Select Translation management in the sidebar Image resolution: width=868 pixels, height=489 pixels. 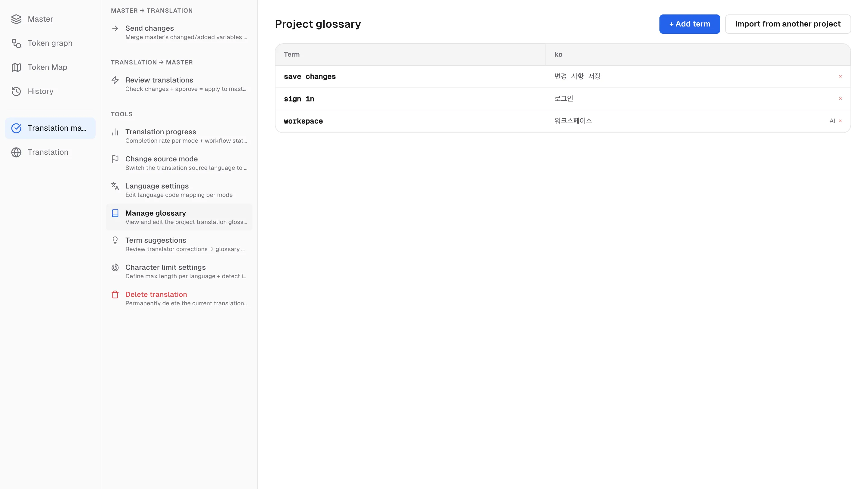click(51, 128)
